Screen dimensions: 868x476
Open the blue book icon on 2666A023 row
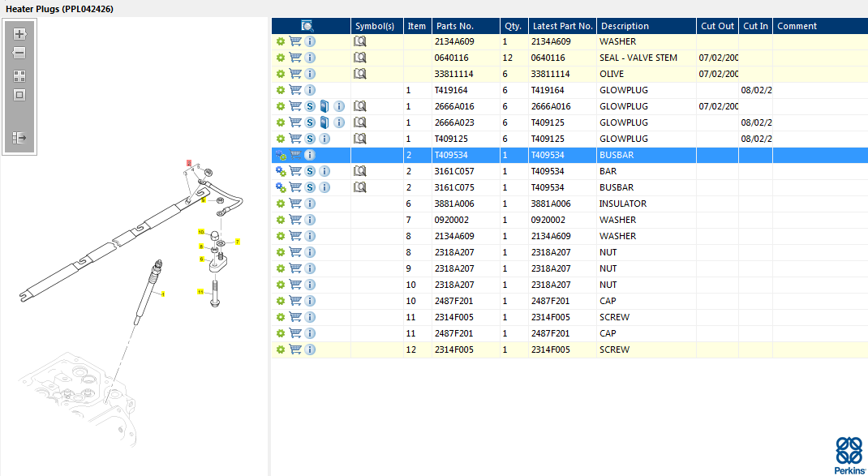tap(325, 122)
